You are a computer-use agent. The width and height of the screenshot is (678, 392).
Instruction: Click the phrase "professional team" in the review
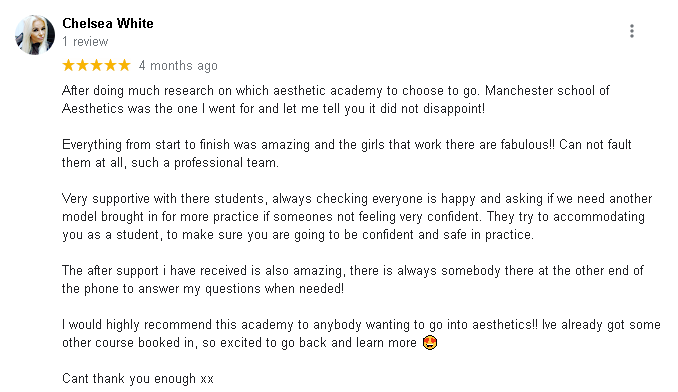[225, 163]
